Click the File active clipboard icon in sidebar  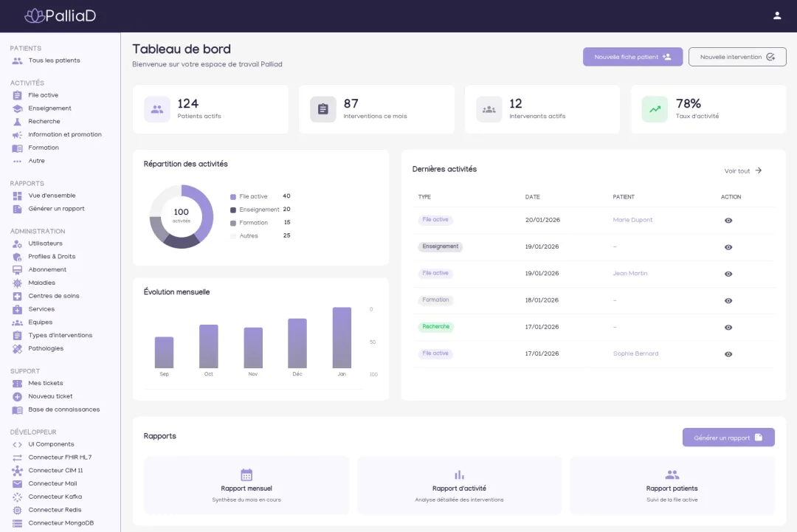pos(17,95)
